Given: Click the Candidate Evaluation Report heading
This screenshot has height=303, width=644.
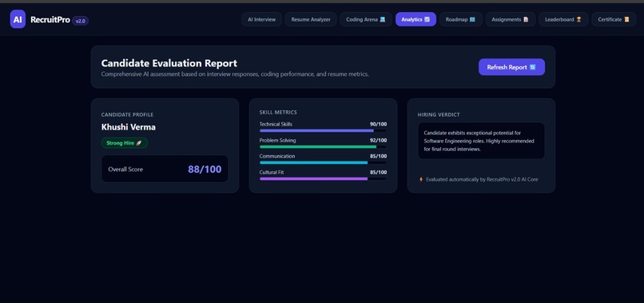Looking at the screenshot, I should (169, 63).
